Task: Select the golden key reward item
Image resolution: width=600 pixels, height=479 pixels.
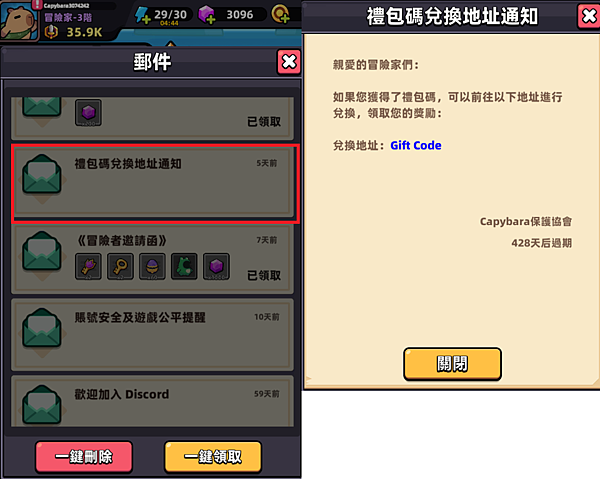Action: point(120,266)
